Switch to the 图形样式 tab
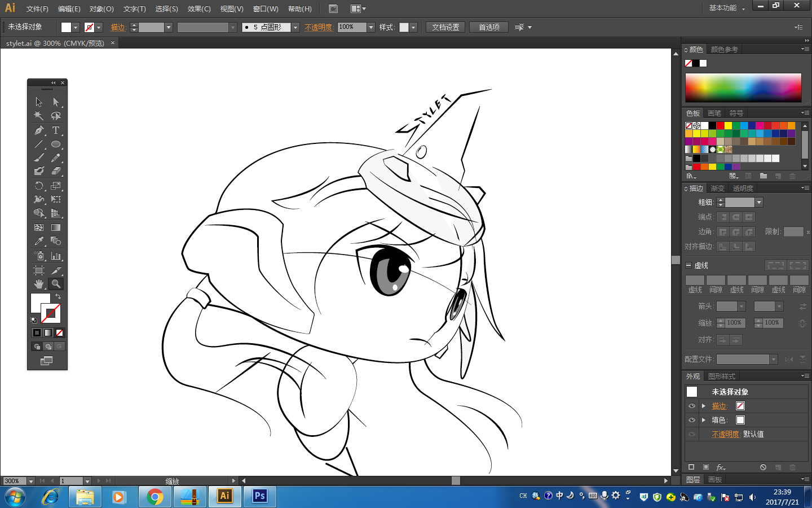 tap(722, 376)
